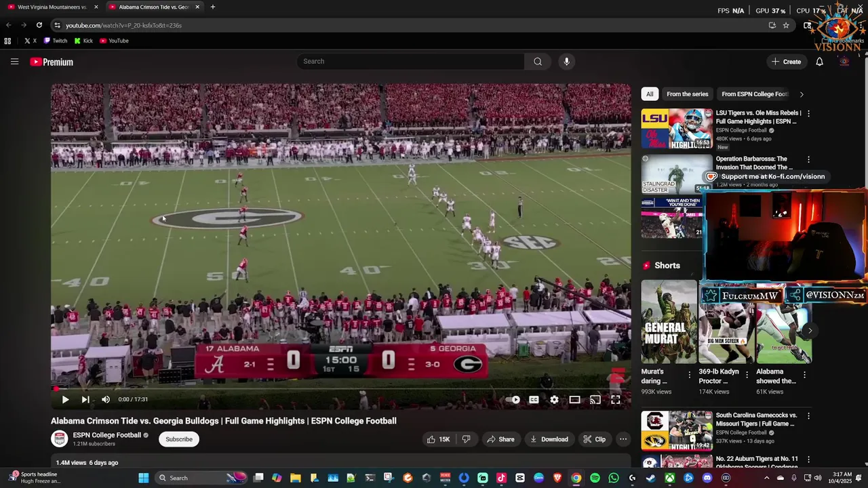Open ESPN College Football channel avatar
The width and height of the screenshot is (868, 488).
click(60, 439)
